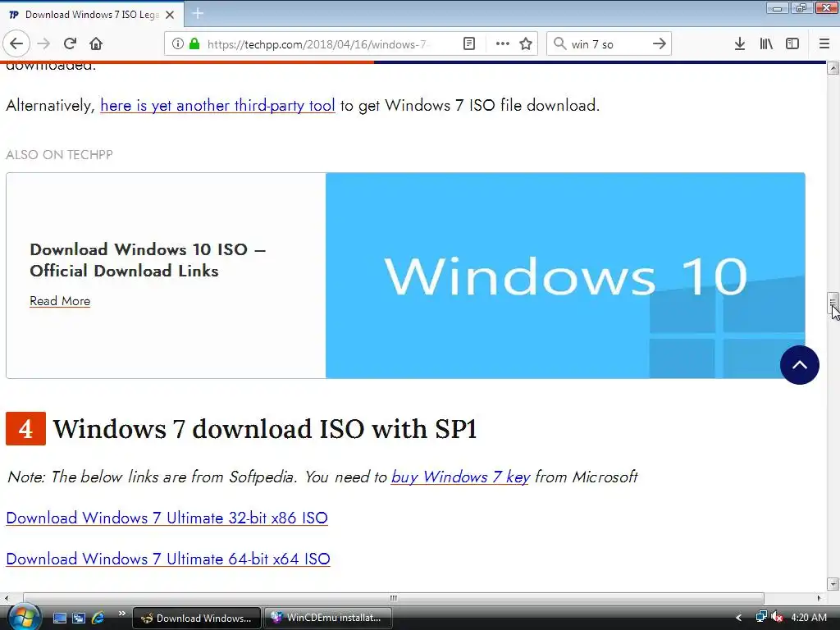
Task: Click the scroll up arrow
Action: (x=833, y=68)
